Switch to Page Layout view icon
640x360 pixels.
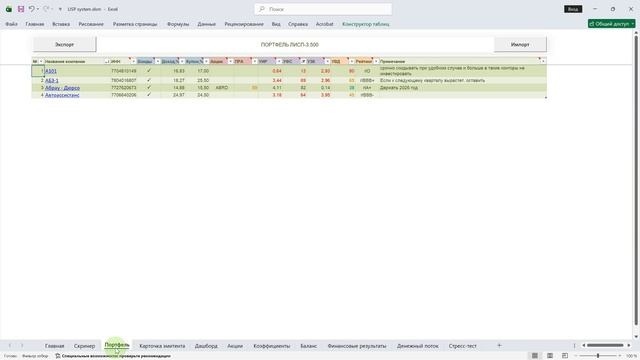coord(550,356)
